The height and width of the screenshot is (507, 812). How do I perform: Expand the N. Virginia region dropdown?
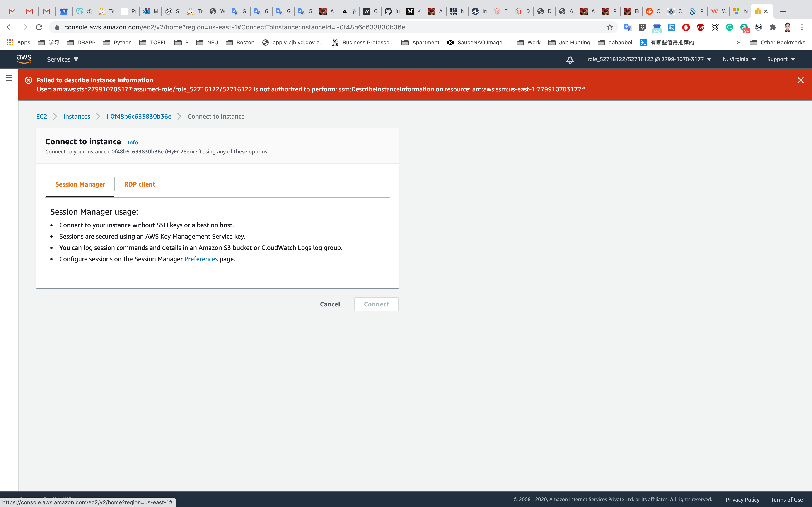click(x=739, y=59)
